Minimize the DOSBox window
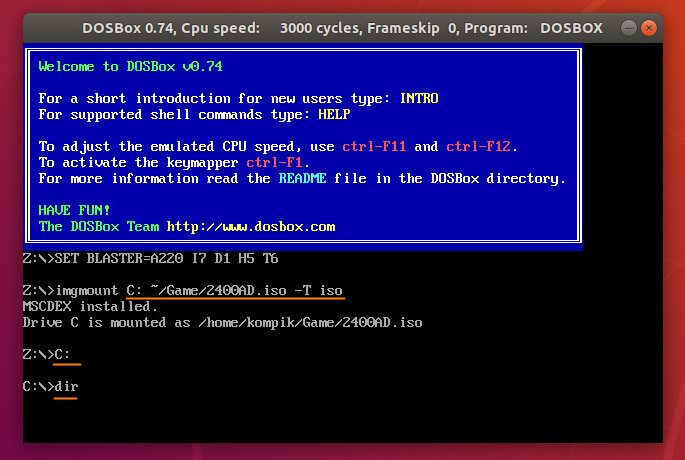This screenshot has height=460, width=685. point(629,28)
